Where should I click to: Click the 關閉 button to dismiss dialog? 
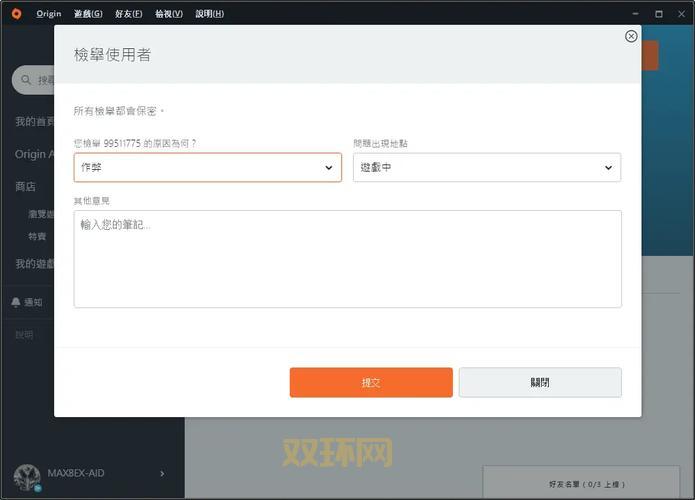[x=540, y=383]
